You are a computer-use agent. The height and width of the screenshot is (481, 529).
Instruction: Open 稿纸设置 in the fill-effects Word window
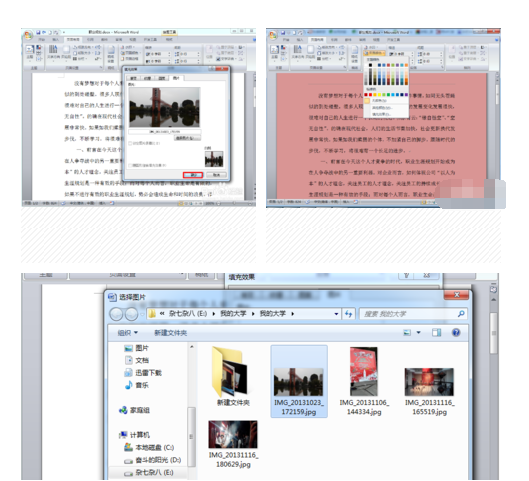[111, 54]
